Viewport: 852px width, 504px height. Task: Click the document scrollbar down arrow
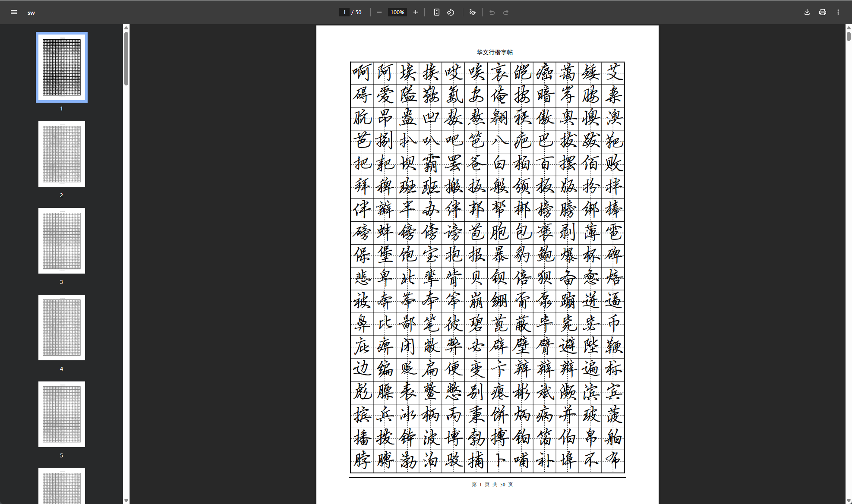(848, 501)
